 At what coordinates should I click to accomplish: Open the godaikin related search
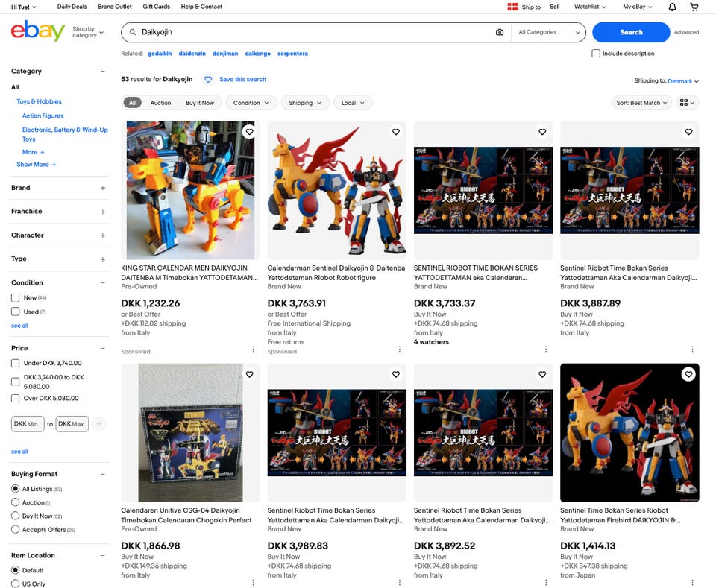pos(160,54)
